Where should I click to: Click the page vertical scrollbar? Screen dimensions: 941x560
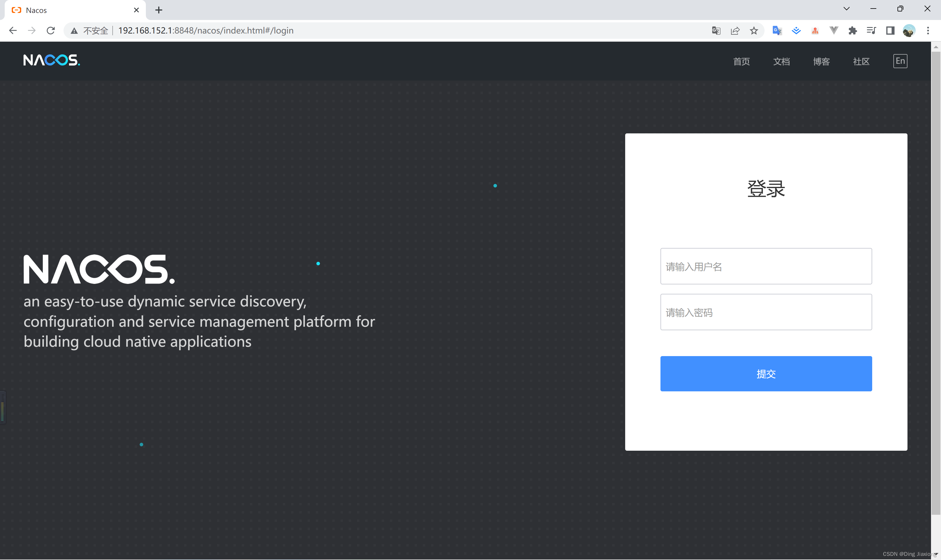point(935,283)
